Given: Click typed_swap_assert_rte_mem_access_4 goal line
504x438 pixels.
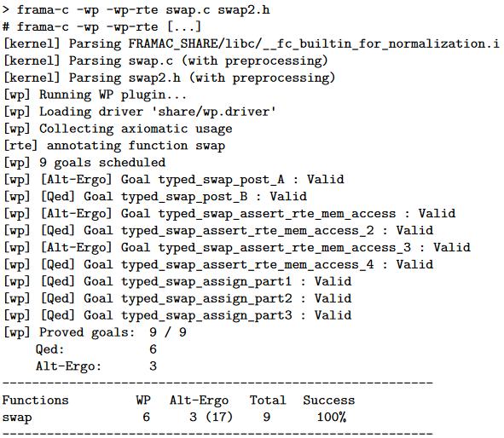Looking at the screenshot, I should 218,265.
